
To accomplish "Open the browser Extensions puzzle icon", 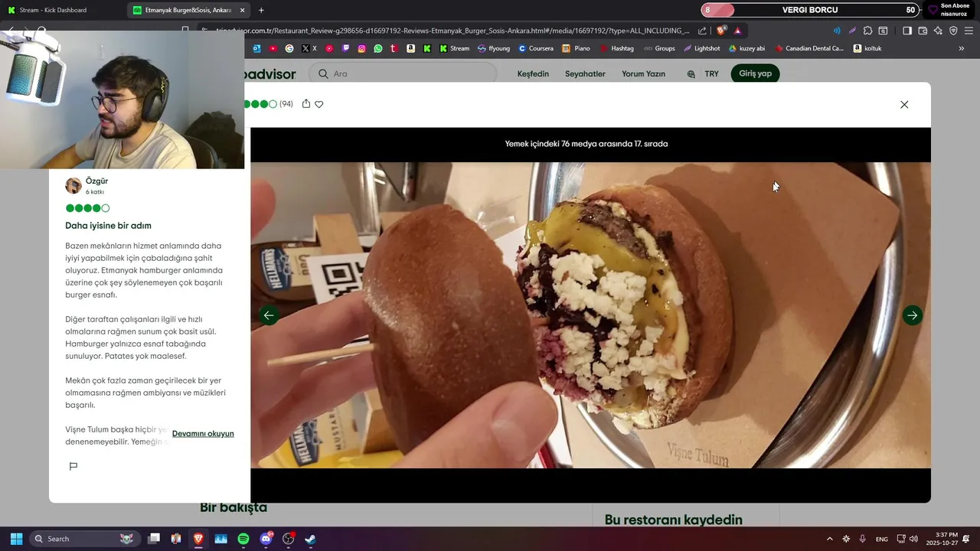I will pos(867,31).
